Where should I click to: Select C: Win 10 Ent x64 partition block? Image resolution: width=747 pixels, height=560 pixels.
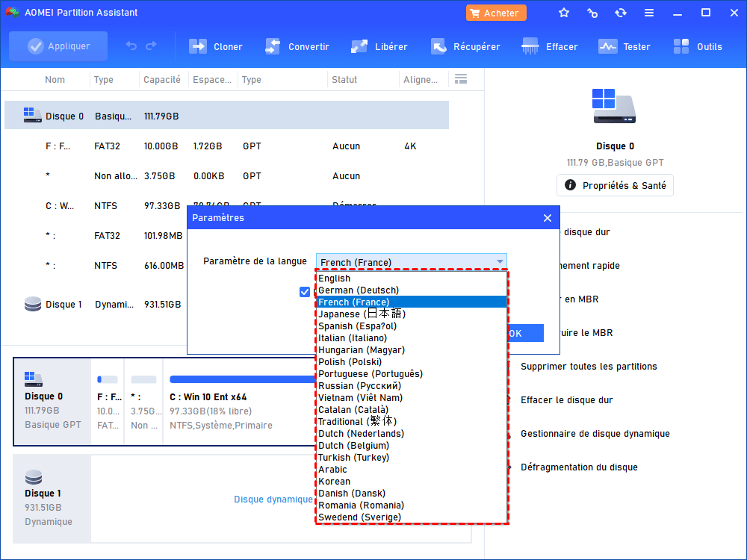tap(239, 402)
